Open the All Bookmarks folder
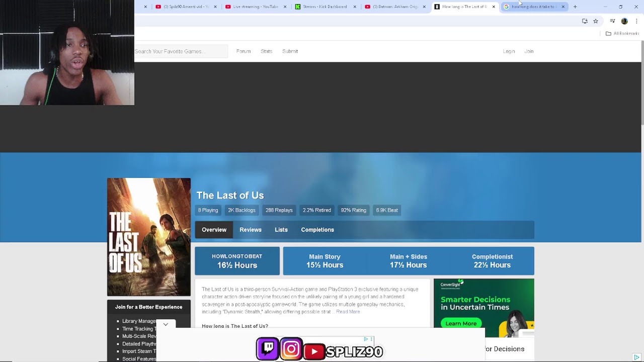 coord(622,34)
